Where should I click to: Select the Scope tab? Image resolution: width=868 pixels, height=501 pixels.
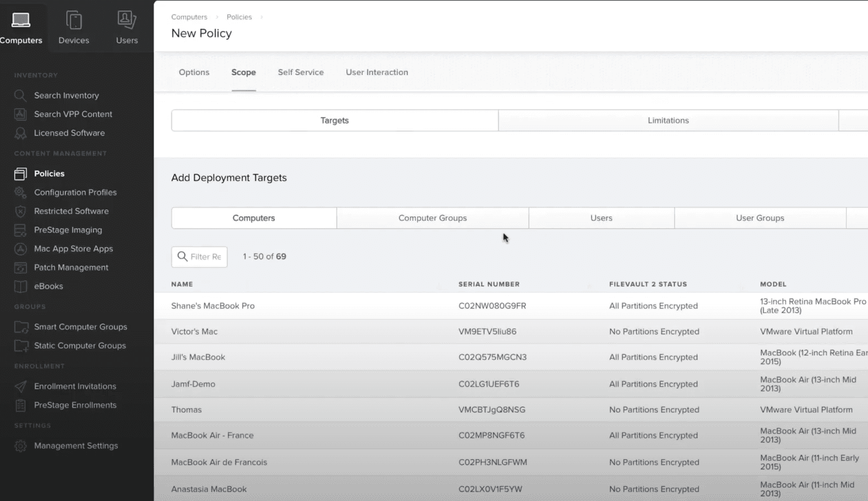pyautogui.click(x=243, y=72)
